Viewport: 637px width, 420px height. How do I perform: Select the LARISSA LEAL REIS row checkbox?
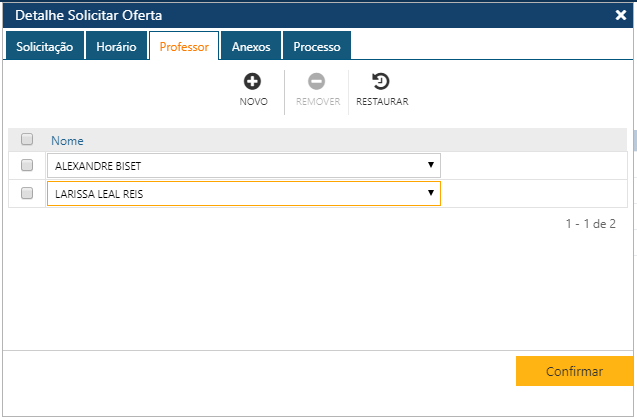(x=28, y=193)
